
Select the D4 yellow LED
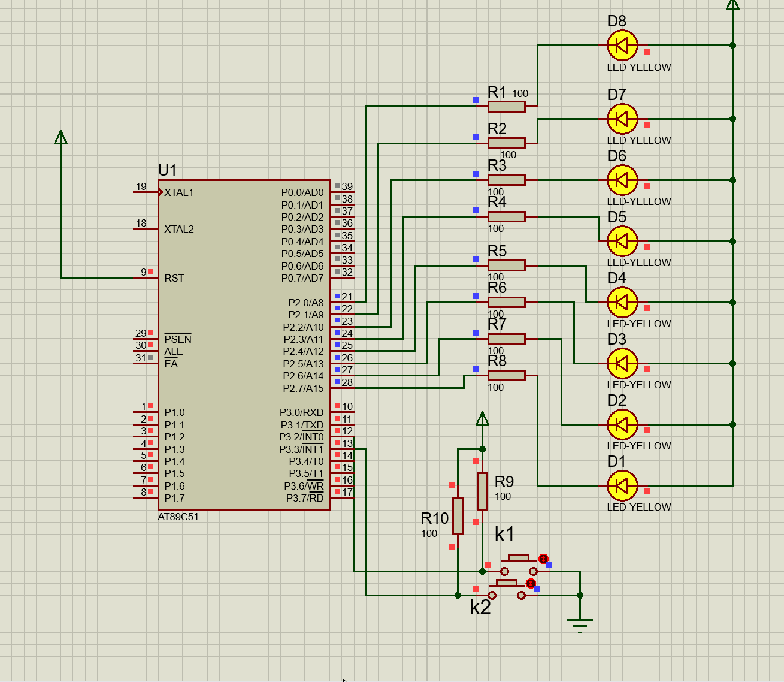tap(622, 302)
